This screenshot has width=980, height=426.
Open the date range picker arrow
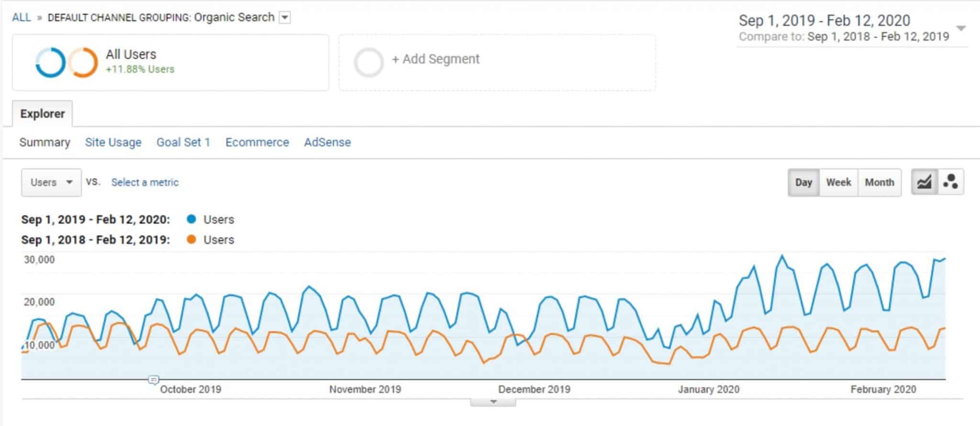960,28
